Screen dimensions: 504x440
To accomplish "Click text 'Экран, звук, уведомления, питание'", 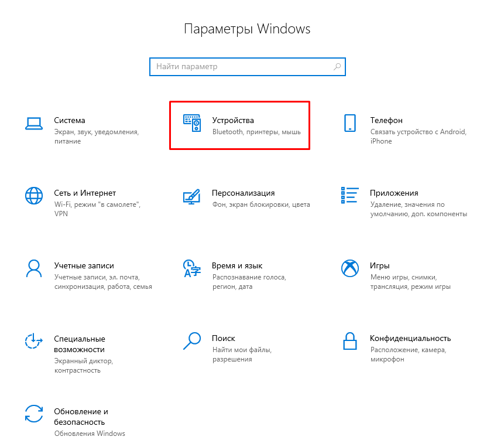I will [x=97, y=137].
